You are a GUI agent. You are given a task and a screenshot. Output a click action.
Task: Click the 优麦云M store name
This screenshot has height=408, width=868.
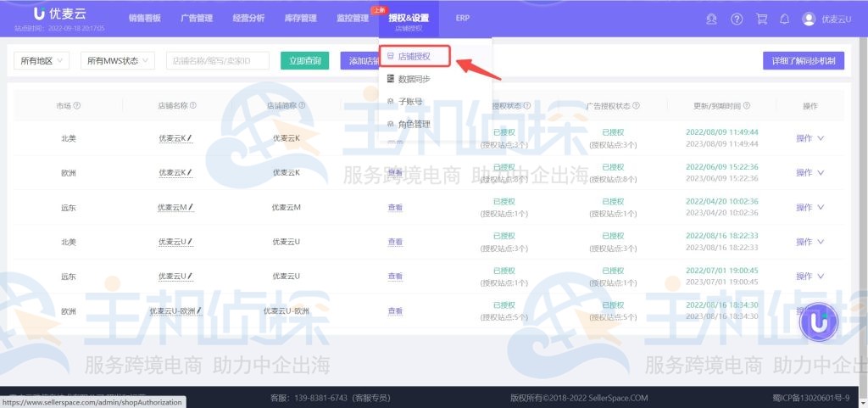click(172, 207)
